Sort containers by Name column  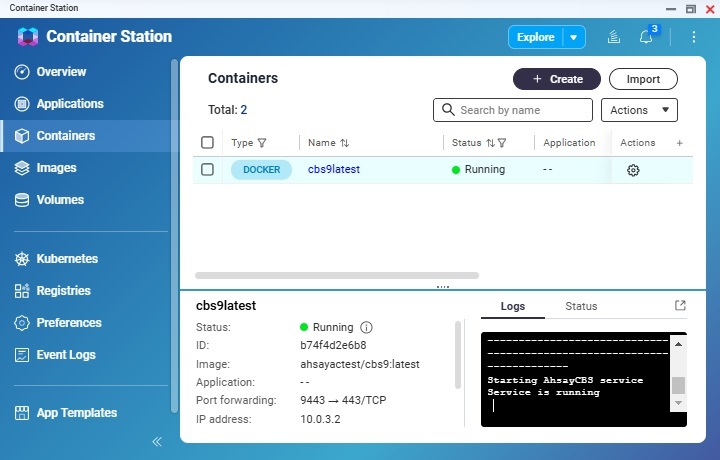click(344, 143)
